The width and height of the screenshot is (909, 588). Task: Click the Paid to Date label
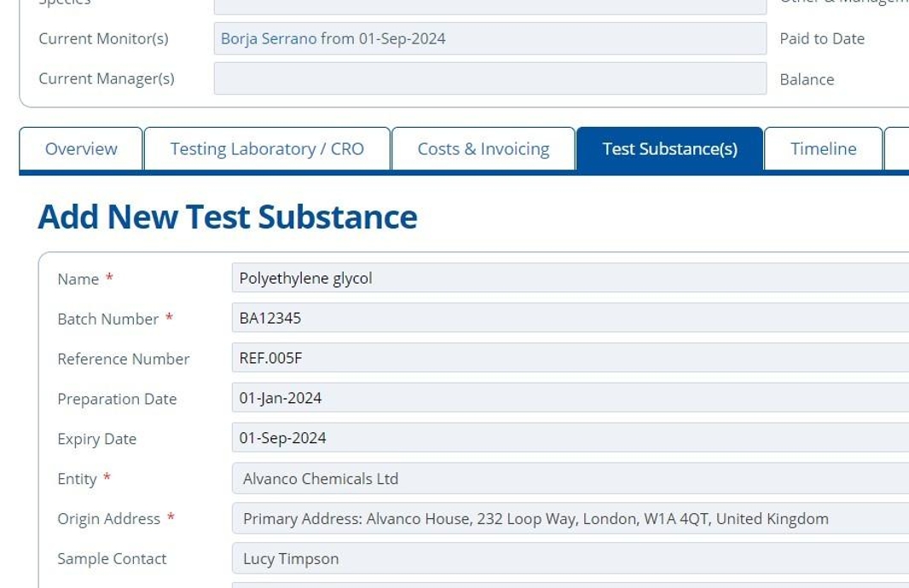point(821,38)
